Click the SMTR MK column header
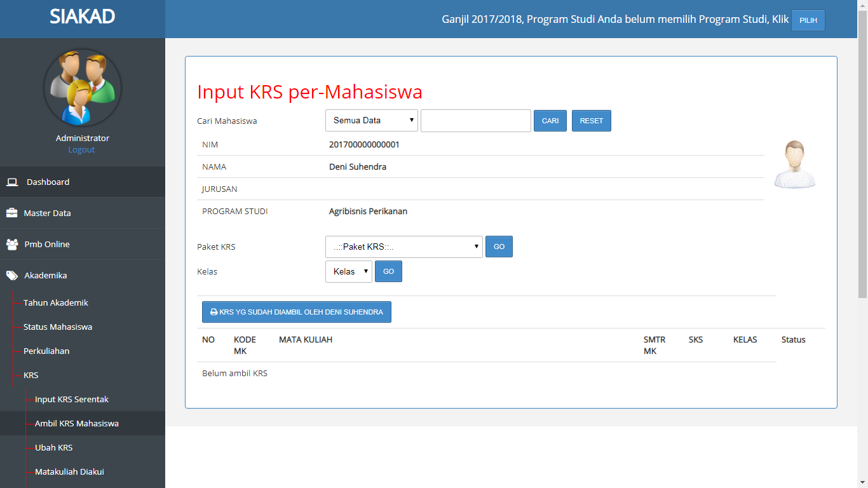 [654, 346]
